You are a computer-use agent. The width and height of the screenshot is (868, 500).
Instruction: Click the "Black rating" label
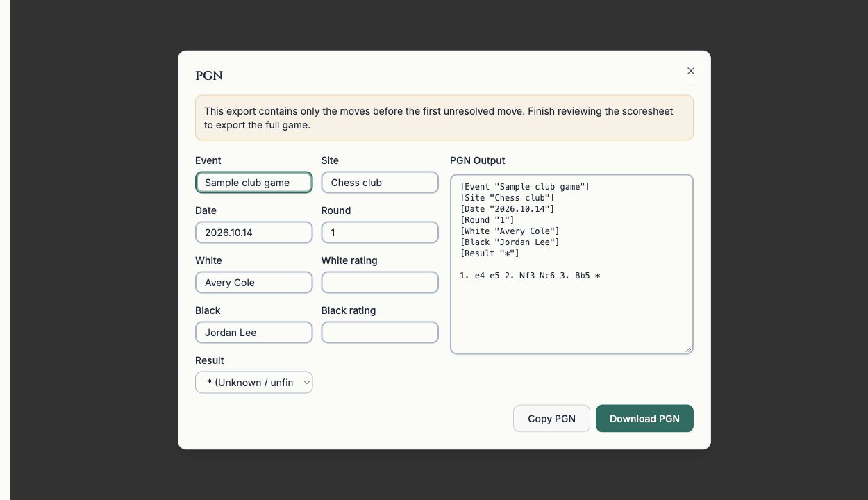point(349,310)
